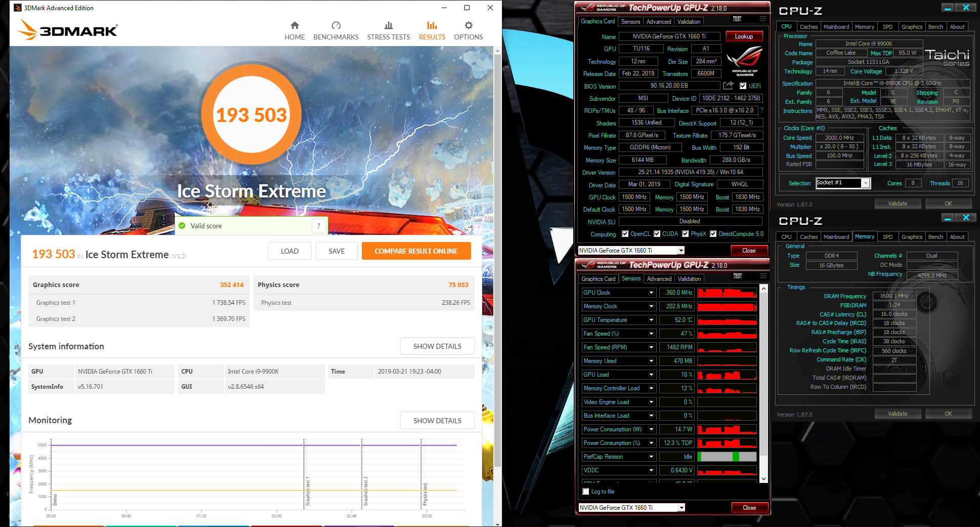Screen dimensions: 980x527
Task: Open GPU selector dropdown in Sensors window
Action: tap(681, 508)
